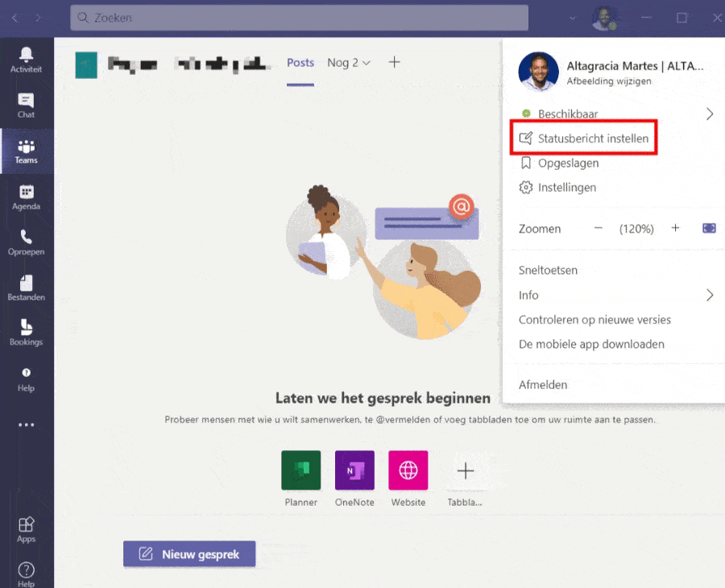Open the Bookings app
This screenshot has height=588, width=725.
click(26, 332)
